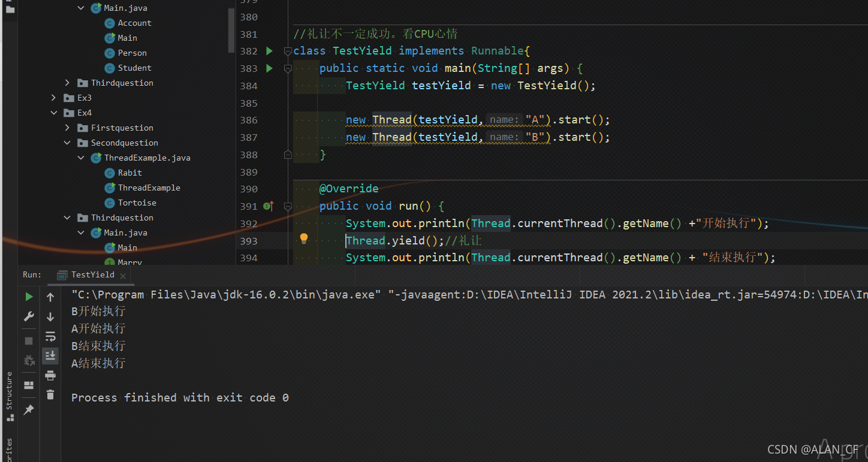The height and width of the screenshot is (462, 868).
Task: Click the java.exe command line in console
Action: click(x=469, y=294)
